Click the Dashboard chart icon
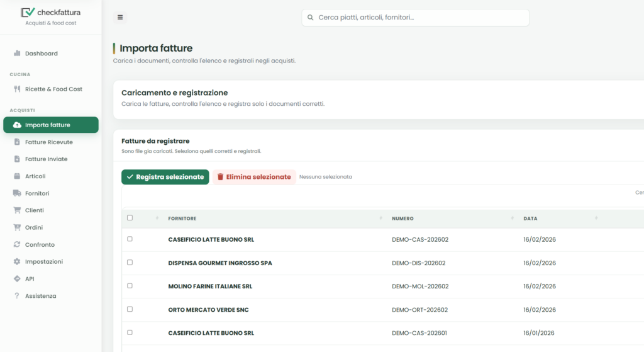 tap(17, 53)
